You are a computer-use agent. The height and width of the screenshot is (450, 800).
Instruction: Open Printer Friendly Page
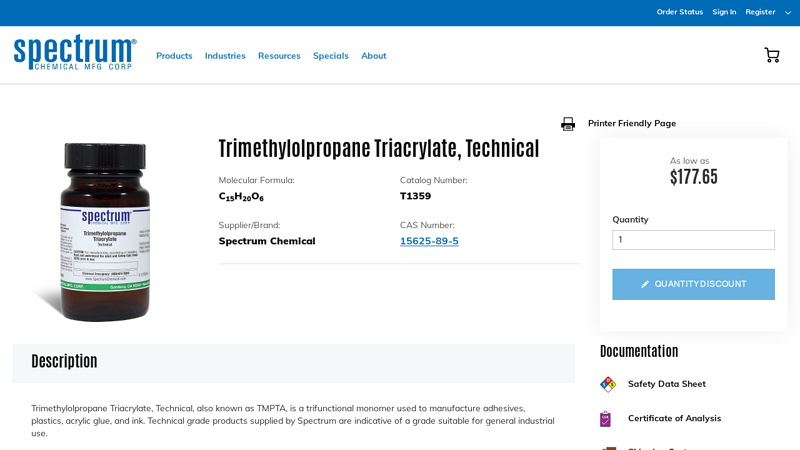click(x=632, y=123)
